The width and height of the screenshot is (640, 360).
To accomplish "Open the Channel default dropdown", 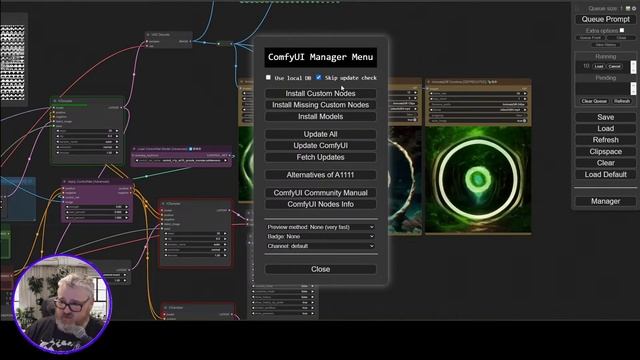I will (x=320, y=246).
